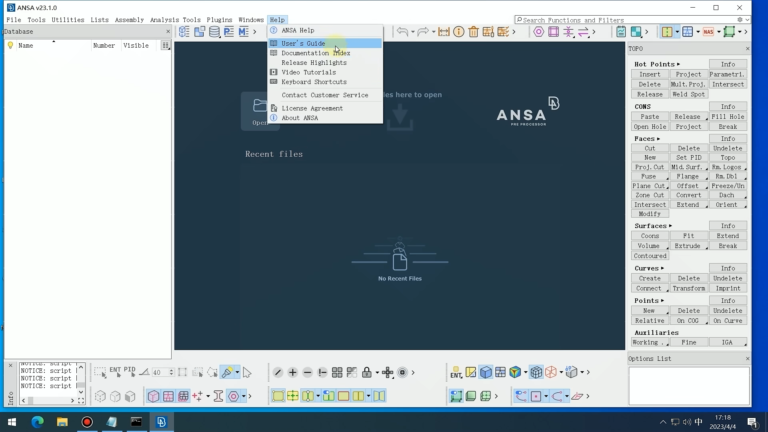The width and height of the screenshot is (768, 432).
Task: Open dropdown arrow beside multicolor cube
Action: coord(526,372)
